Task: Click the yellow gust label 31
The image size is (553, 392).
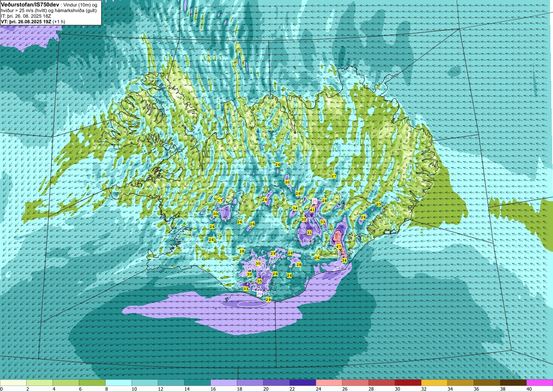Action: pos(309,232)
